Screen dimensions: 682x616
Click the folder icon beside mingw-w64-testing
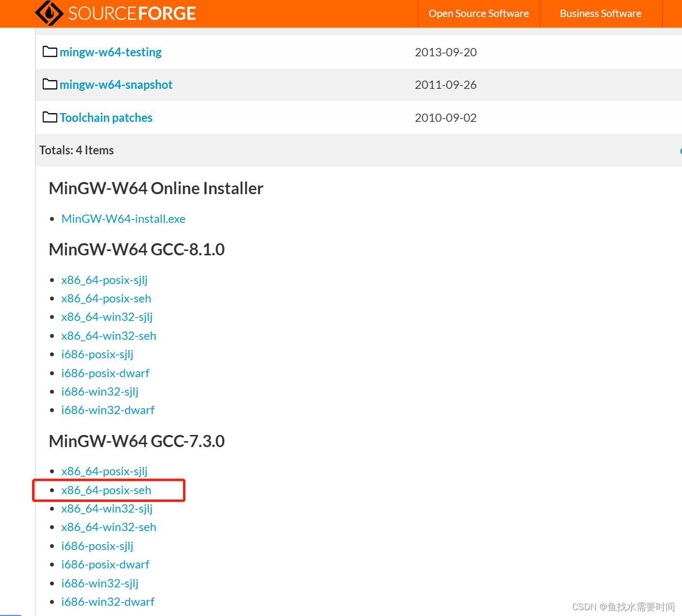(50, 51)
